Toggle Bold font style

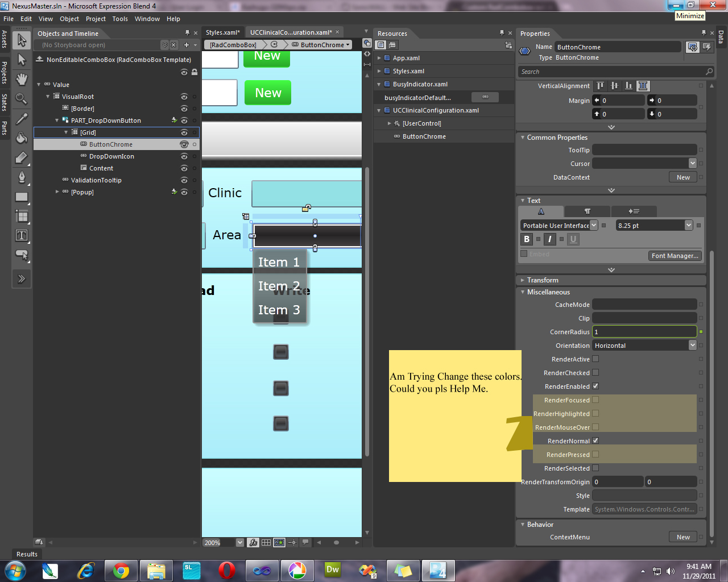[x=527, y=239]
